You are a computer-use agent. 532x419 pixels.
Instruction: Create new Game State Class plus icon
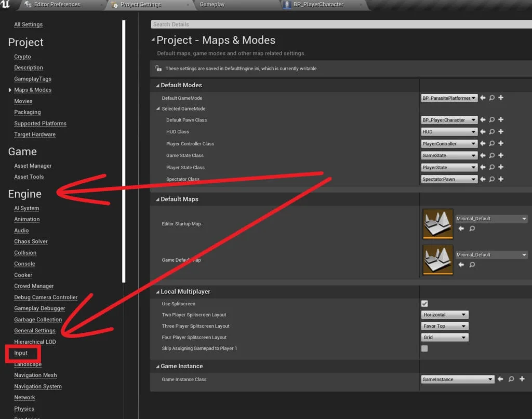tap(501, 155)
